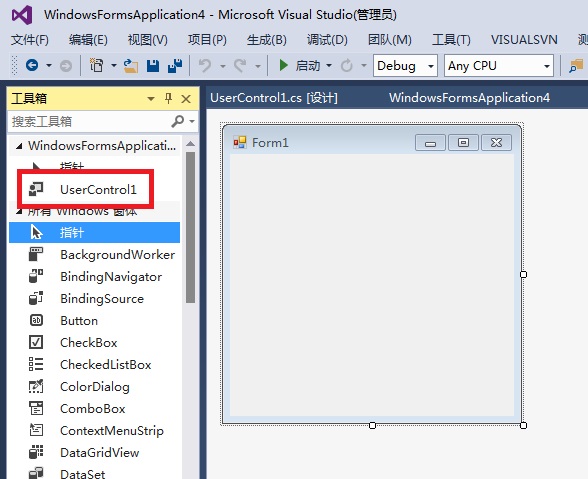Click the Undo arrow icon
The height and width of the screenshot is (479, 588).
[205, 66]
